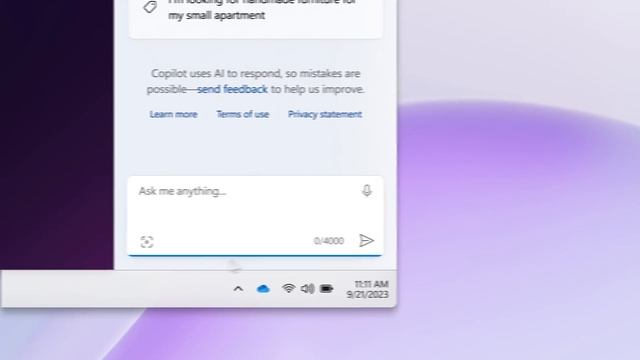This screenshot has width=640, height=360.
Task: Click the microphone voice input icon
Action: click(367, 191)
